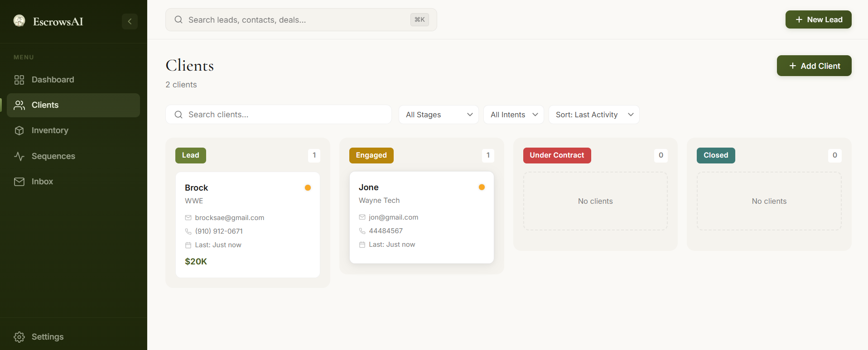Click the mail icon beside brocksae@gmail.com
868x350 pixels.
coord(188,218)
